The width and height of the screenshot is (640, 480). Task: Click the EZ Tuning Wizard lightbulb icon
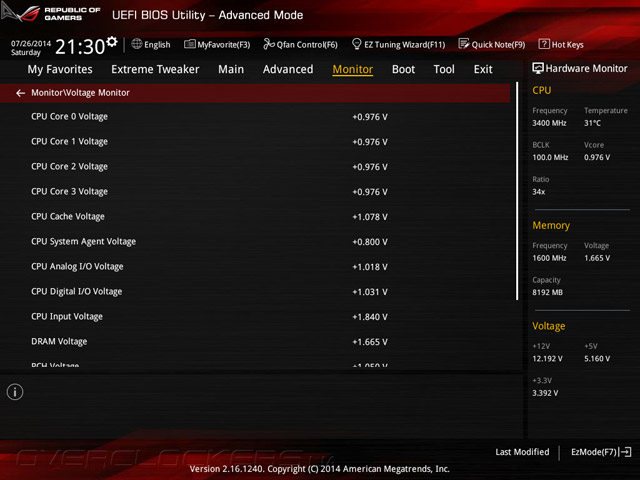point(356,44)
